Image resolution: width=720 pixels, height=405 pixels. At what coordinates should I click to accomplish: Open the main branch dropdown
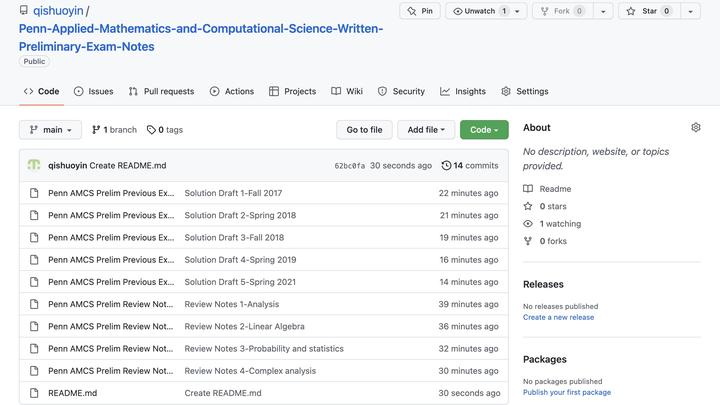click(x=50, y=130)
